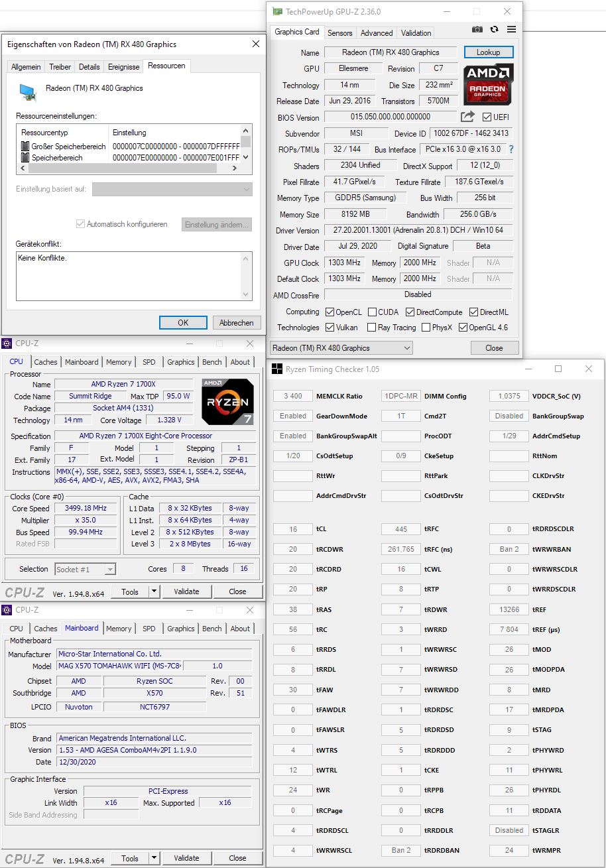The image size is (606, 868).
Task: Click the tCL value field showing 16
Action: (292, 528)
